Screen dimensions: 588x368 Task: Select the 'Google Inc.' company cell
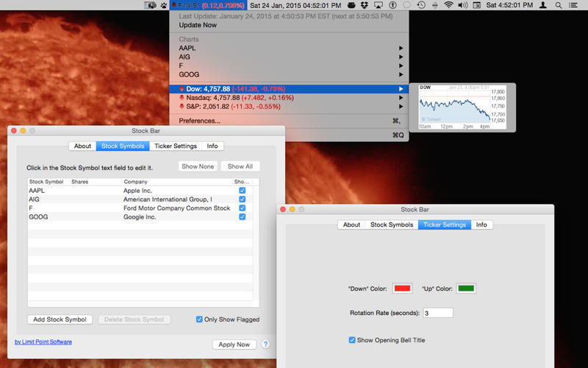pos(140,217)
